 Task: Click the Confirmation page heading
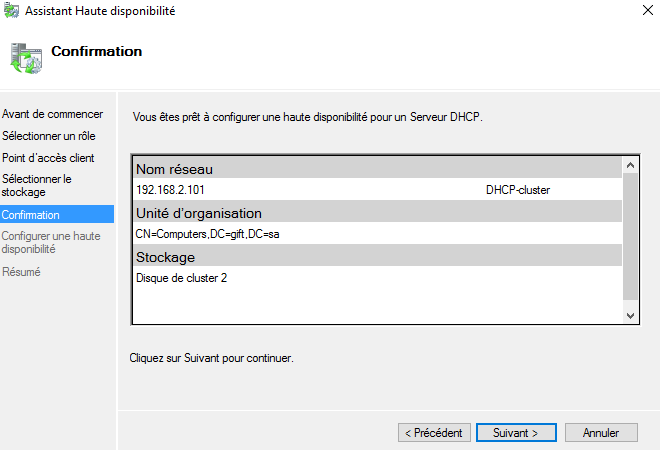click(96, 51)
